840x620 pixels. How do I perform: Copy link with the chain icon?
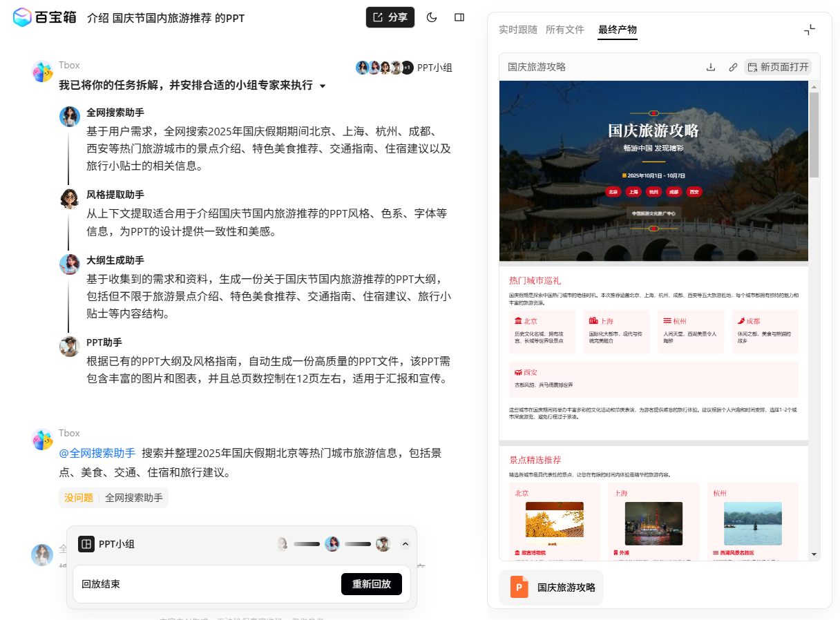733,67
